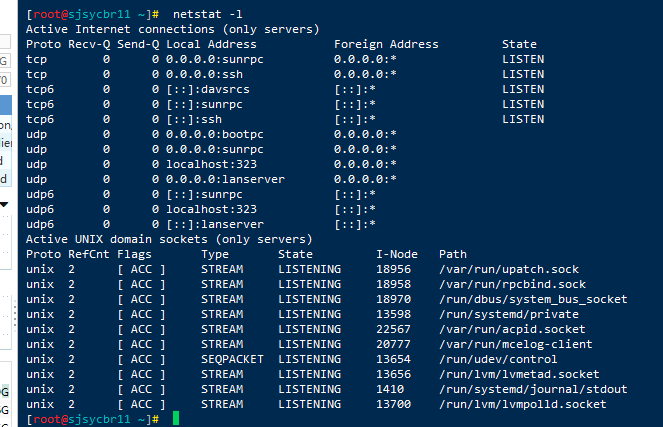Click the "Recv-Q" column header
Screen dimensions: 663x427
point(89,44)
